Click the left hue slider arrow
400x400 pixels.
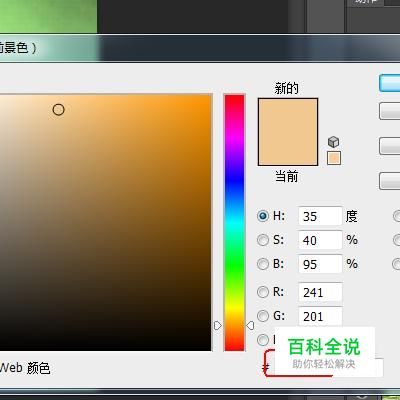tap(217, 325)
